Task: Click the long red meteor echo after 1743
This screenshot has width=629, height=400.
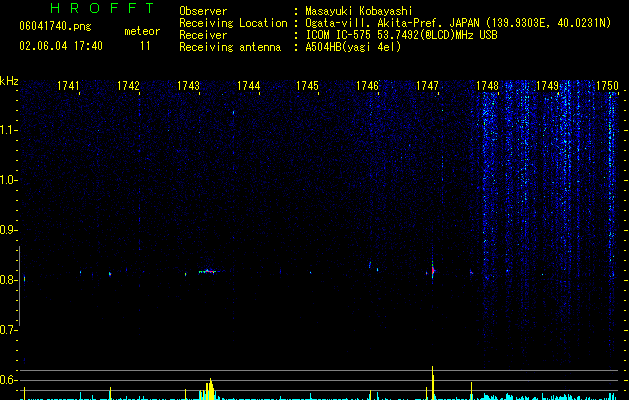Action: coord(207,272)
